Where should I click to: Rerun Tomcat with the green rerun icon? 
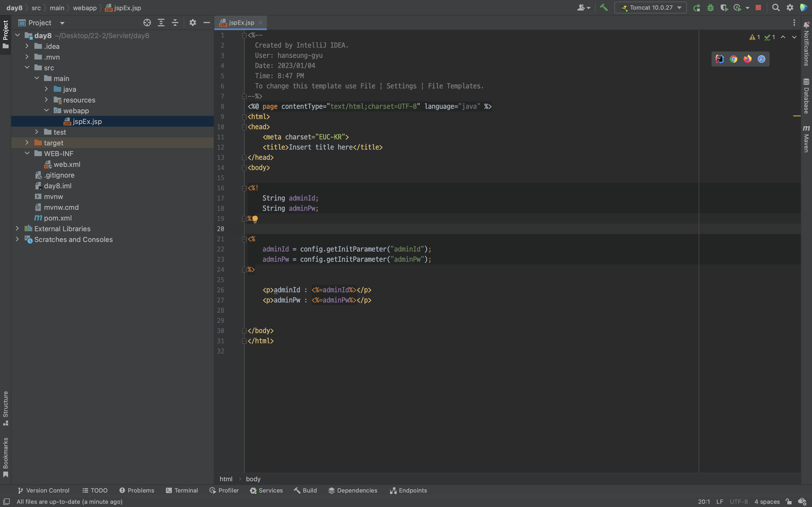[x=697, y=8]
